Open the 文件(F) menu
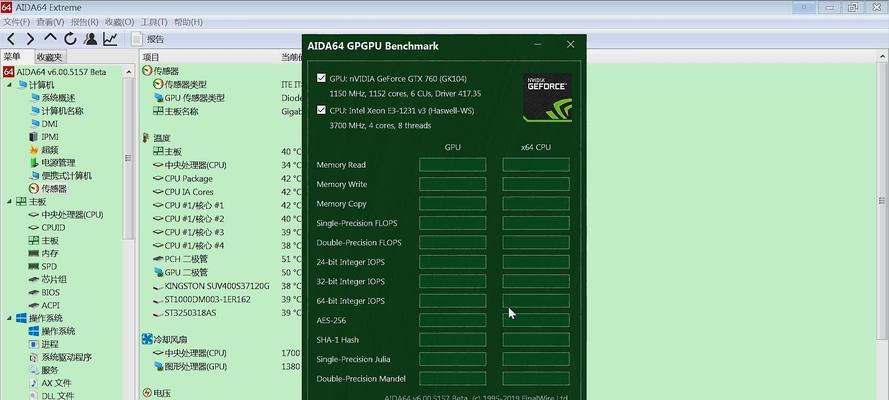 (16, 22)
